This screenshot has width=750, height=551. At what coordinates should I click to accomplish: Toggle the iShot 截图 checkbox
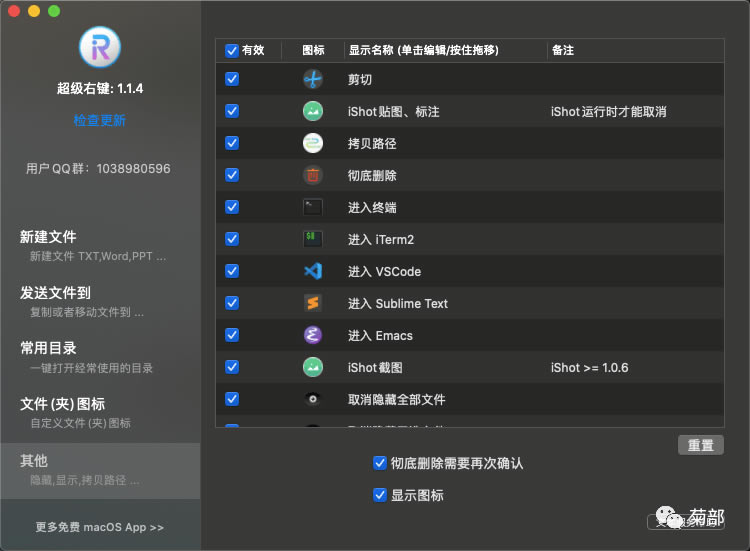[x=232, y=367]
